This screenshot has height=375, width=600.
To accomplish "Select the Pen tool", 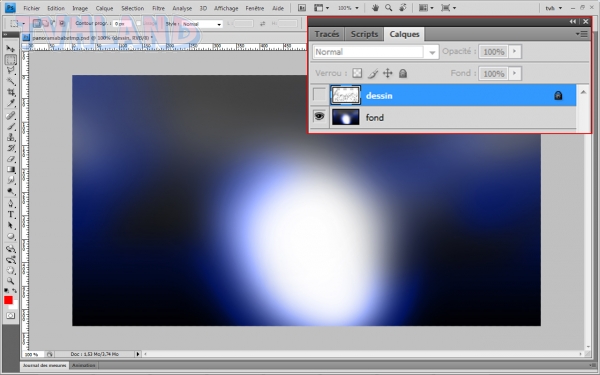I will 10,204.
